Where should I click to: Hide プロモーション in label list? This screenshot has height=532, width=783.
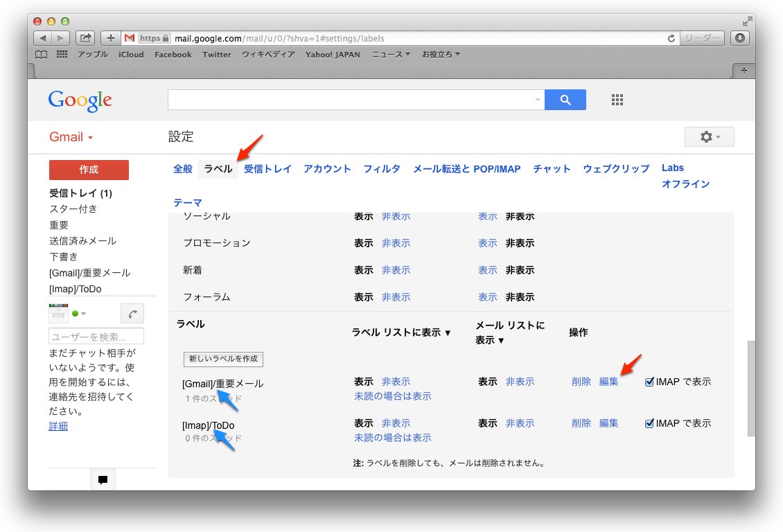396,243
